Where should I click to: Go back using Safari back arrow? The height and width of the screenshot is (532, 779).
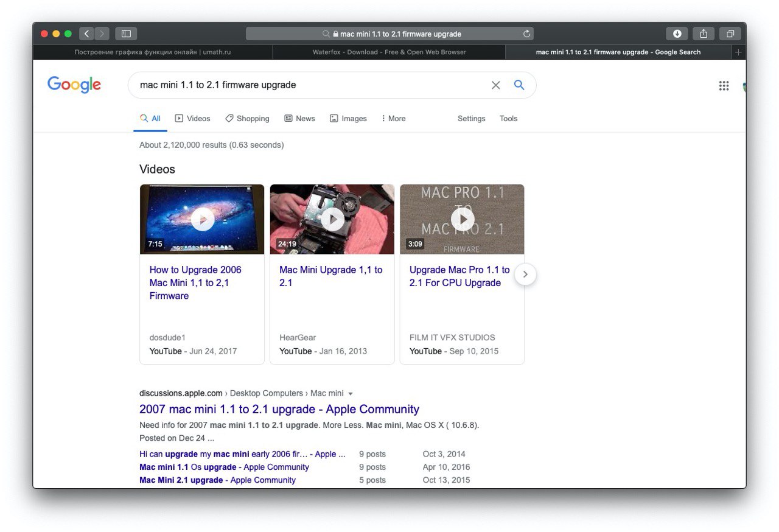click(x=86, y=33)
